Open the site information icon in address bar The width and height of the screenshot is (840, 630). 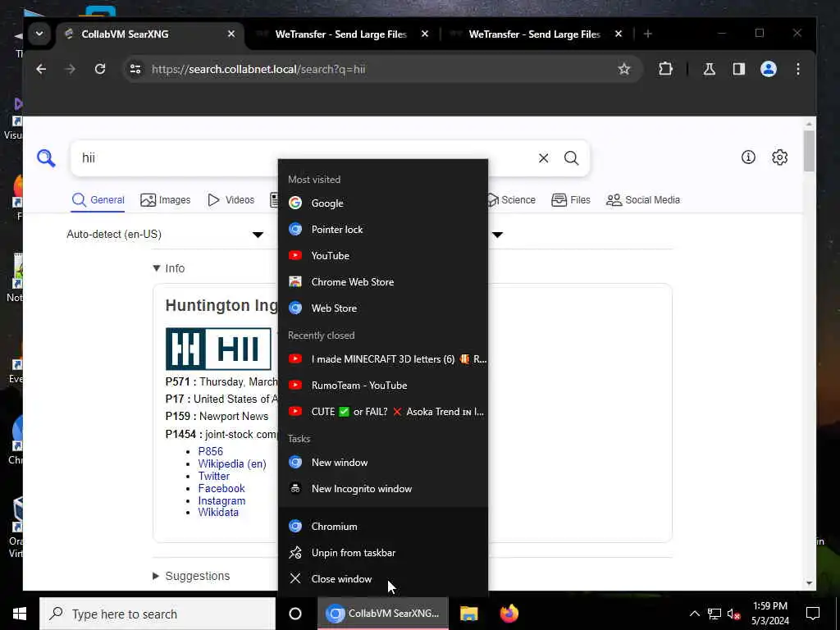[x=135, y=69]
